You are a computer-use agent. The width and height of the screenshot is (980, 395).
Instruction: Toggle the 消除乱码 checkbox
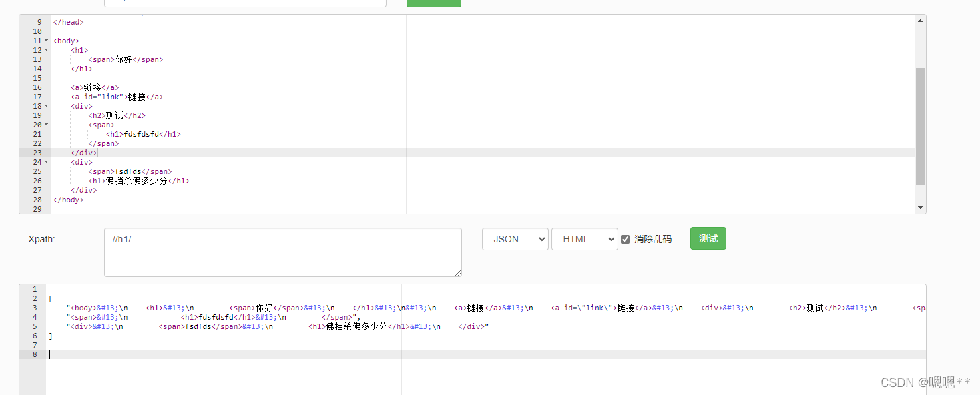pos(626,239)
